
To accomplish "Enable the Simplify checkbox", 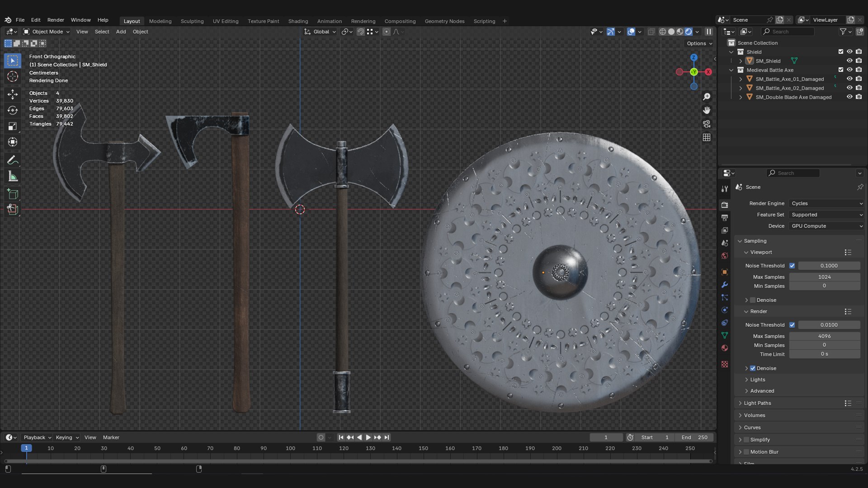I will (x=746, y=440).
